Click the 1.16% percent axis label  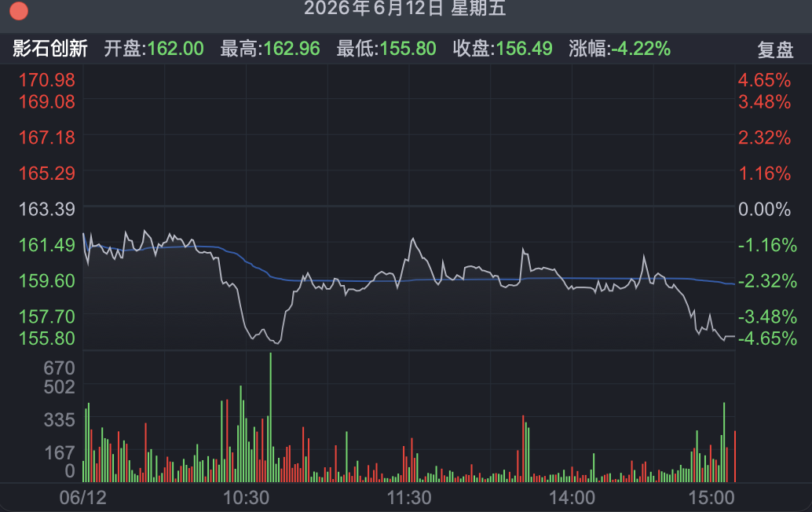(x=764, y=173)
